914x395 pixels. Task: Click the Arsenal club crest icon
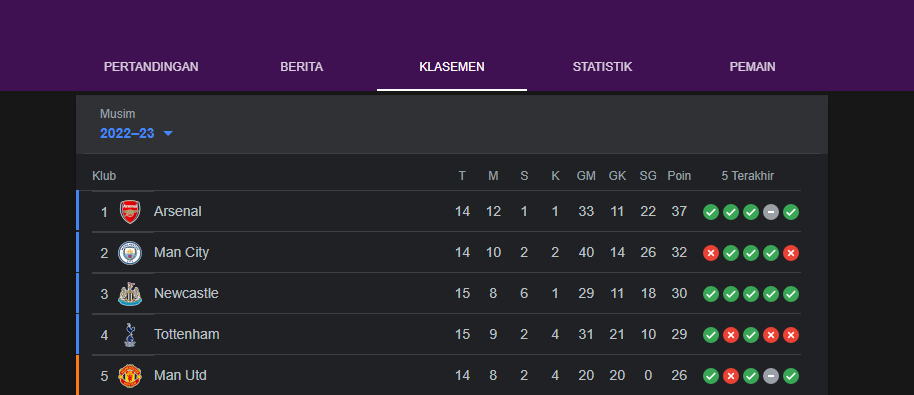[130, 212]
